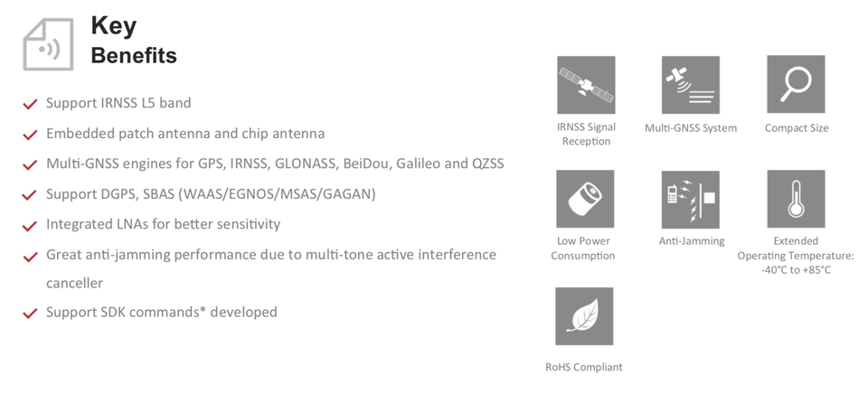Click the Compact Size magnifier icon
The width and height of the screenshot is (868, 403).
coord(796,85)
